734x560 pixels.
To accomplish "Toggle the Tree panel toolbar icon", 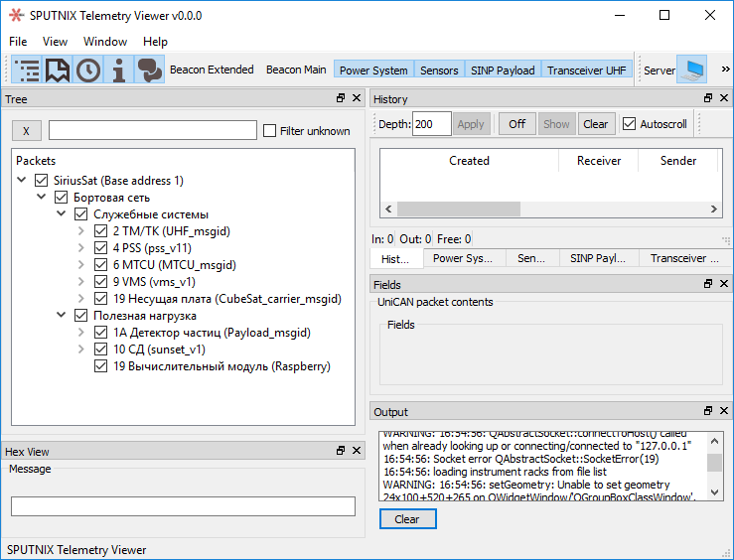I will click(26, 70).
